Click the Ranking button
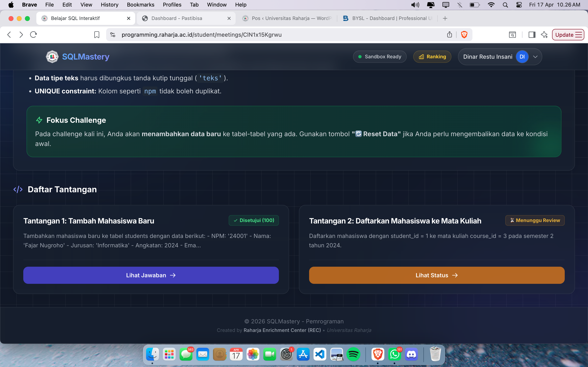Image resolution: width=588 pixels, height=367 pixels. [432, 57]
